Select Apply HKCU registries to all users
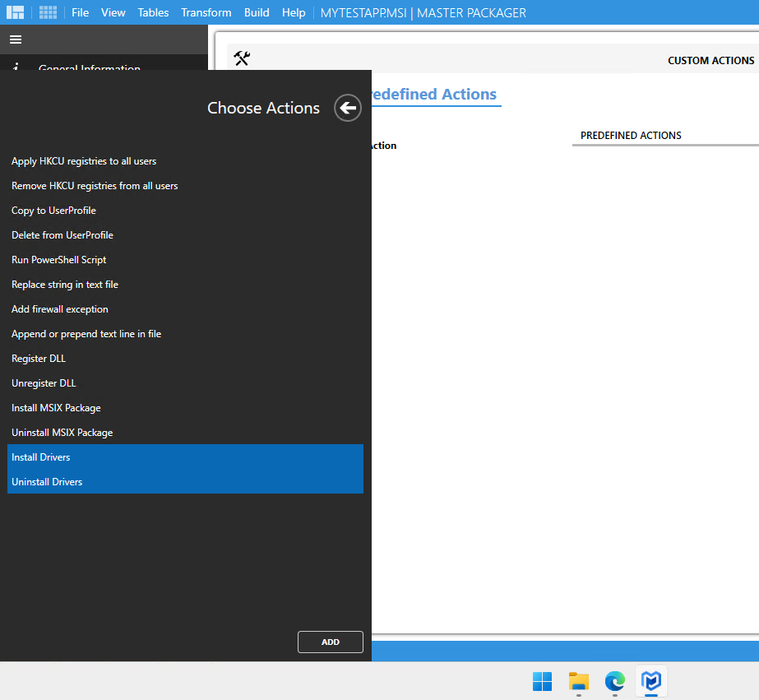 185,161
